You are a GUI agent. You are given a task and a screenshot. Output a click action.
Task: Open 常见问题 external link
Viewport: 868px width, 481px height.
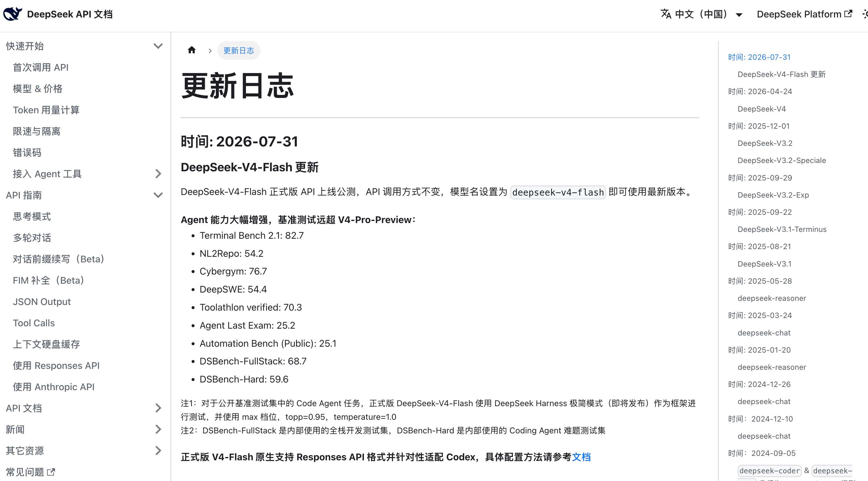[x=30, y=472]
